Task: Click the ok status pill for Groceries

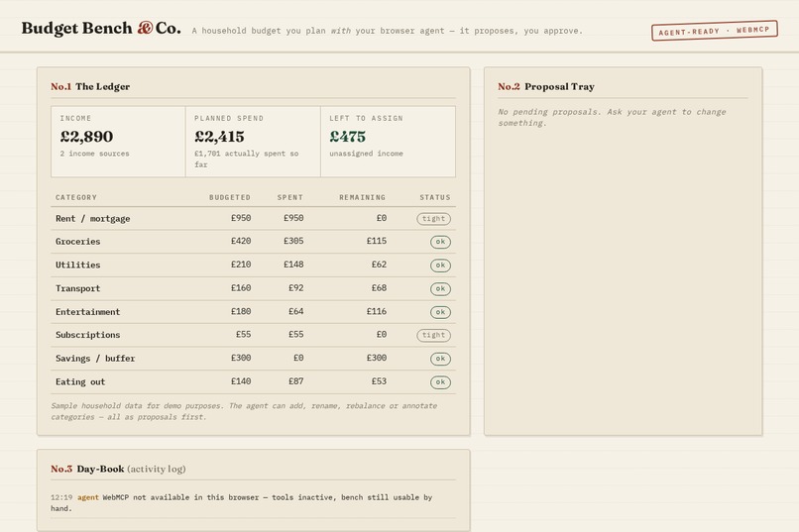Action: click(x=440, y=242)
